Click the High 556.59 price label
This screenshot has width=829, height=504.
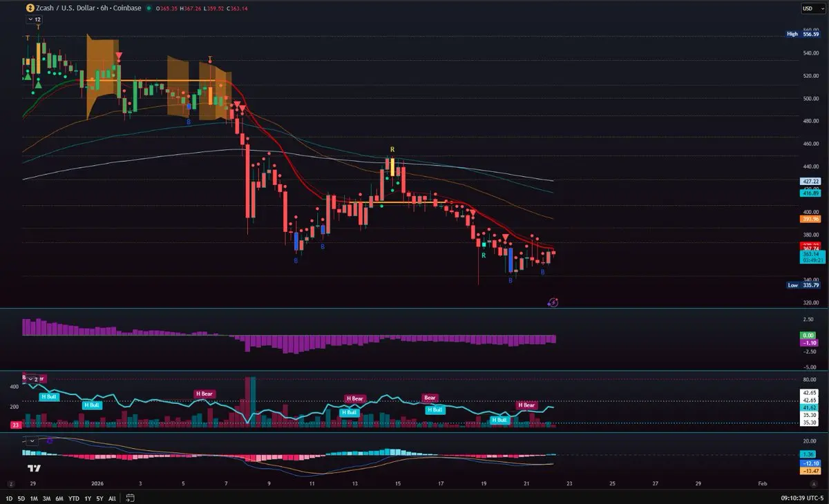tap(802, 34)
